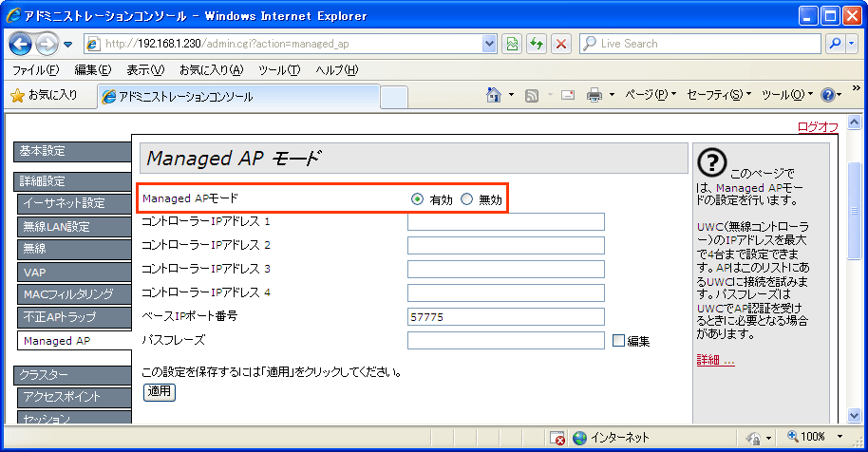This screenshot has width=868, height=452.
Task: Click the コントローラーIPアドレス 3 field
Action: click(506, 270)
